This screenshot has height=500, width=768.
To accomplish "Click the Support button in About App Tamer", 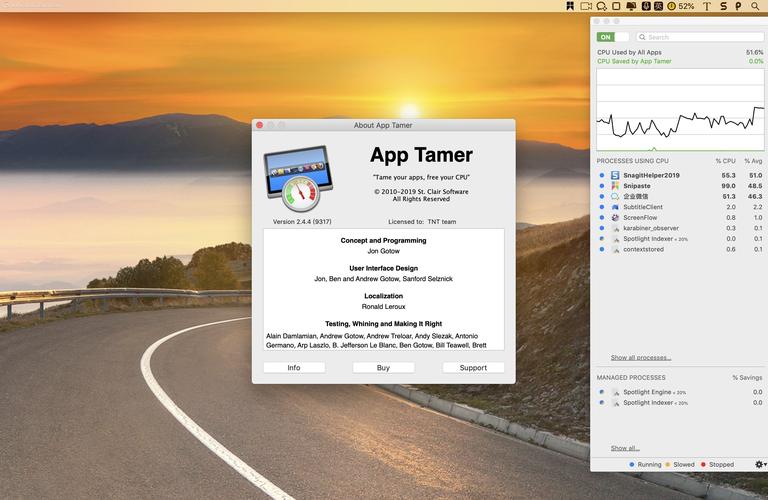I will tap(473, 368).
